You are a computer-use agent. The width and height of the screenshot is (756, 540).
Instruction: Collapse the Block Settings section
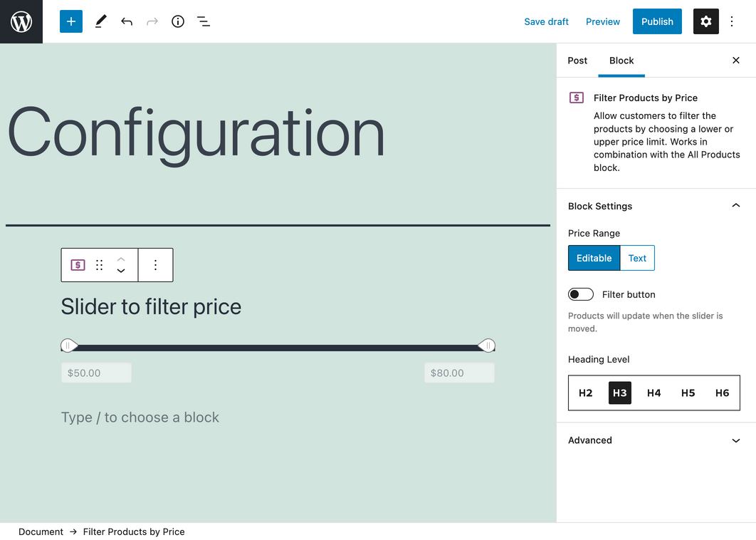point(735,205)
